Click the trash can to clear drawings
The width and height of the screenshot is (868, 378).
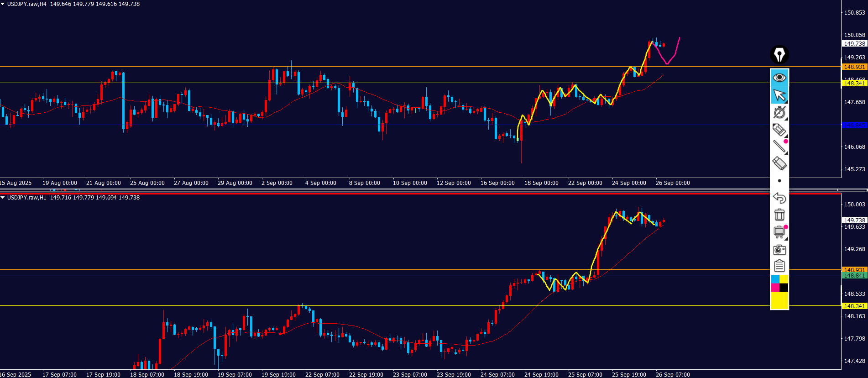pyautogui.click(x=779, y=215)
